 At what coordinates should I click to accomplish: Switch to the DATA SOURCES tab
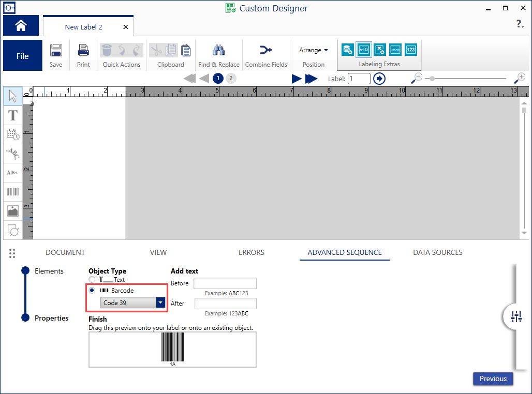pyautogui.click(x=437, y=252)
